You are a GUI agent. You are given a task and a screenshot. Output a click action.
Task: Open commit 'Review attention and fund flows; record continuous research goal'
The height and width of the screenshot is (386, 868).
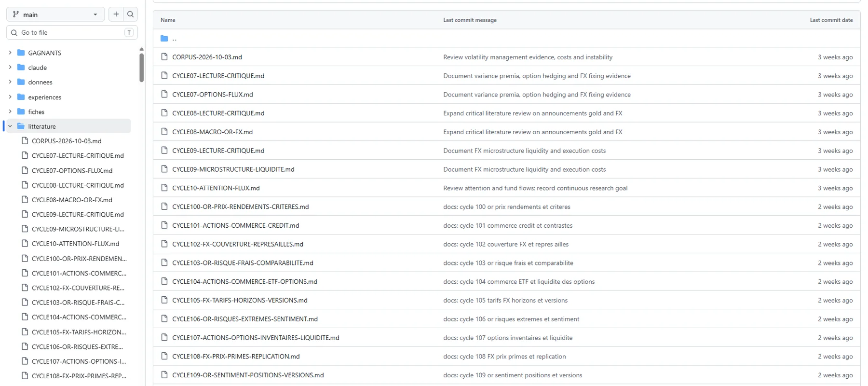[x=535, y=188]
